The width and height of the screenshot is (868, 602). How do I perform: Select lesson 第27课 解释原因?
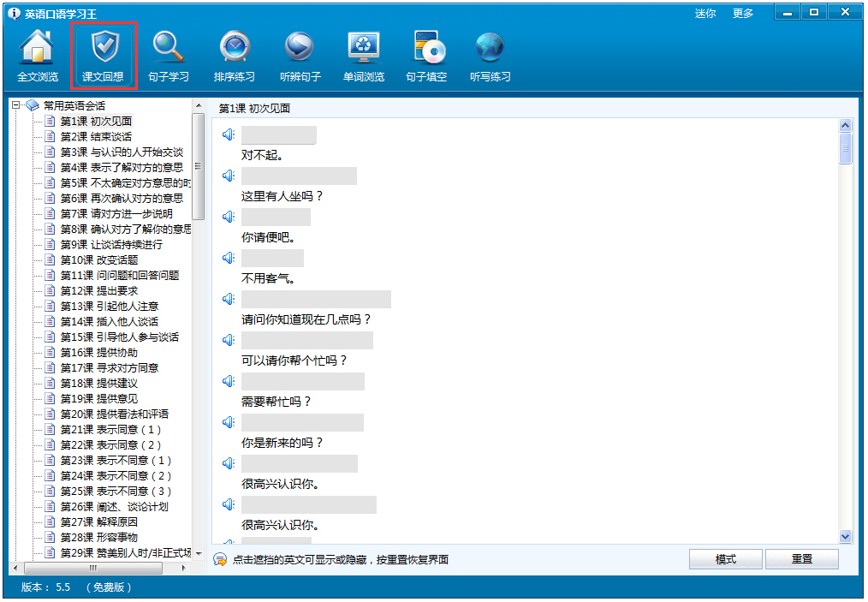pos(99,522)
